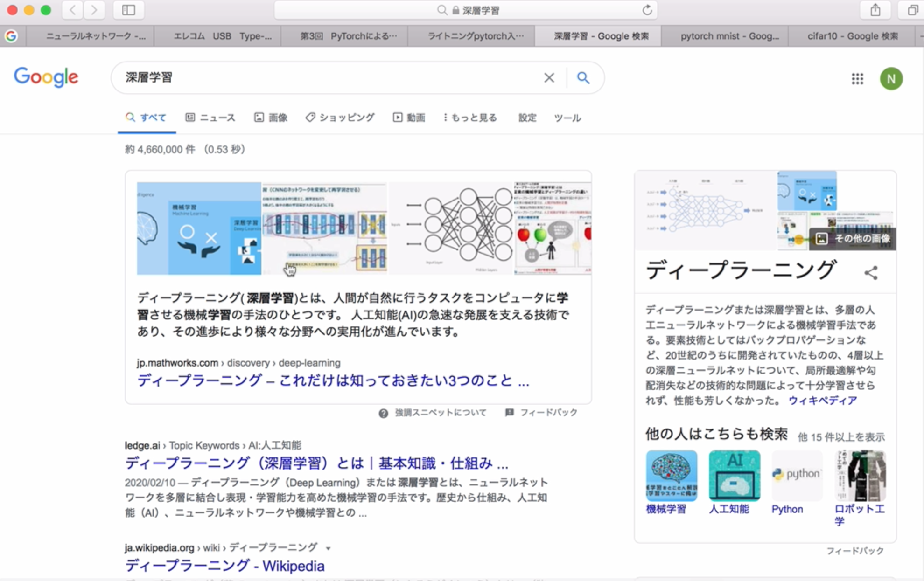Go back using the Safari back arrow
This screenshot has width=924, height=581.
[73, 10]
